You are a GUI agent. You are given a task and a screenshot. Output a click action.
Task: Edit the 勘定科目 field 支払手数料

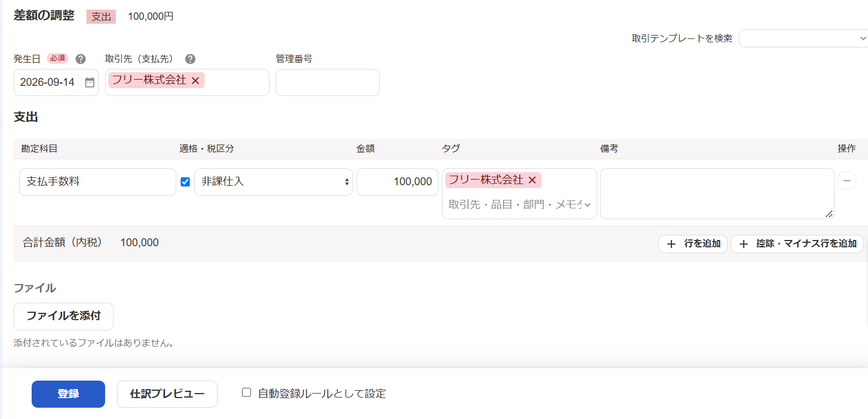98,182
